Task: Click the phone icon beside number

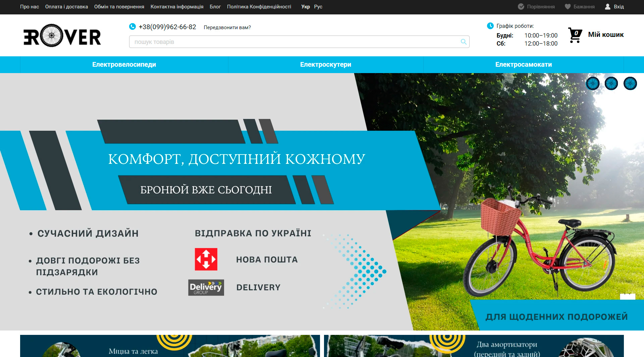Action: point(132,27)
